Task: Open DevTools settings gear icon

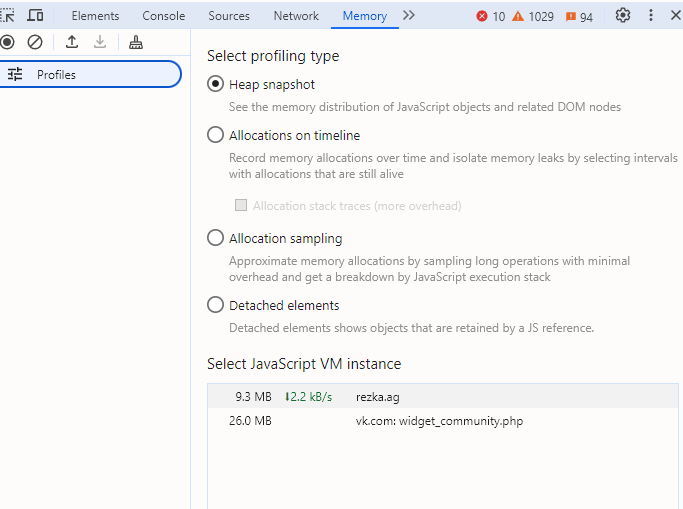Action: point(623,16)
